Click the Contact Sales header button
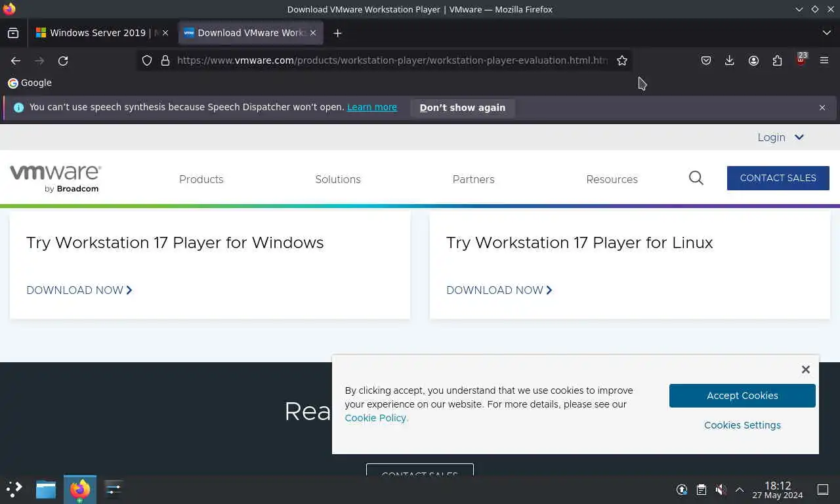The image size is (840, 504). (x=778, y=178)
